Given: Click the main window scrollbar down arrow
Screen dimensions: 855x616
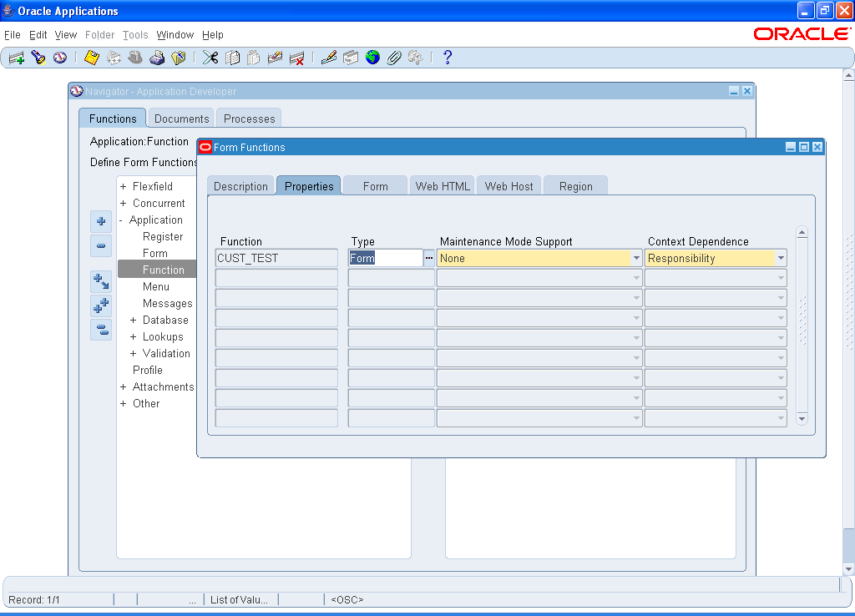Looking at the screenshot, I should (x=848, y=569).
